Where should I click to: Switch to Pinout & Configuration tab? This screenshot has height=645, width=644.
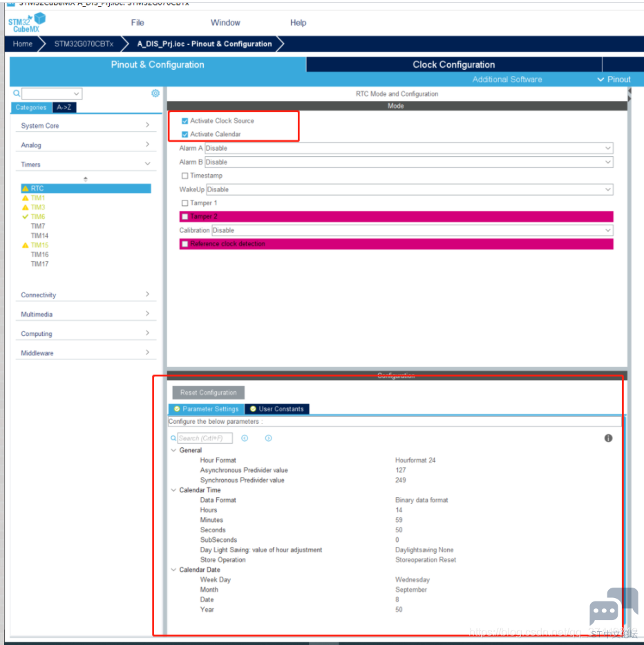coord(158,64)
